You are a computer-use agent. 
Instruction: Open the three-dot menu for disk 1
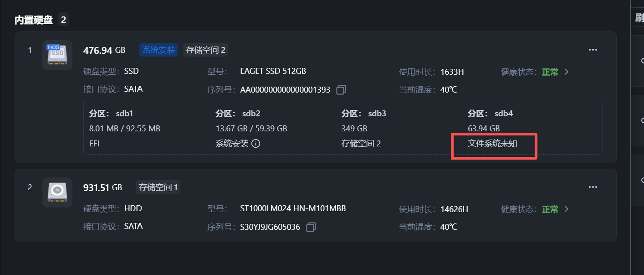593,50
